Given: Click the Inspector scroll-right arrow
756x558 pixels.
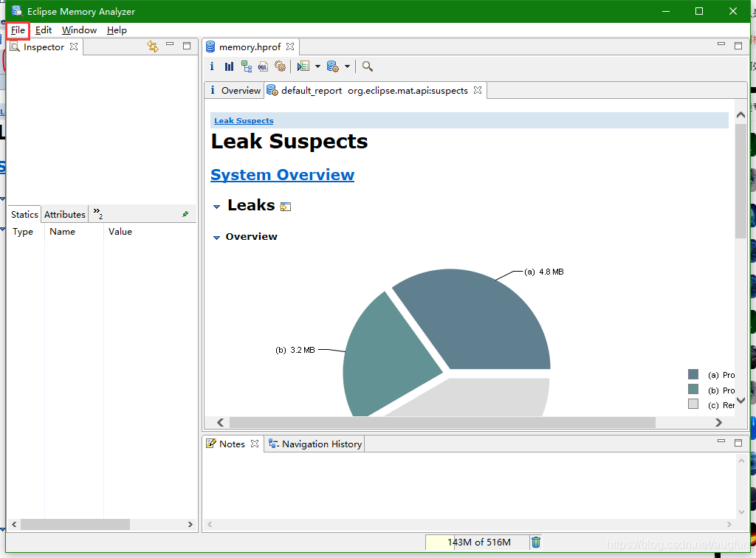Looking at the screenshot, I should pos(190,524).
